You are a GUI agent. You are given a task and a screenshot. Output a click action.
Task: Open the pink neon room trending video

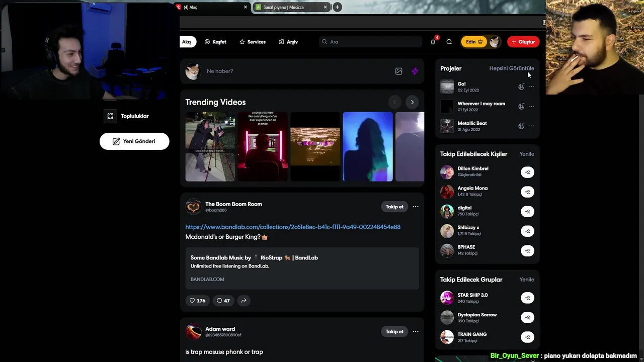(263, 146)
